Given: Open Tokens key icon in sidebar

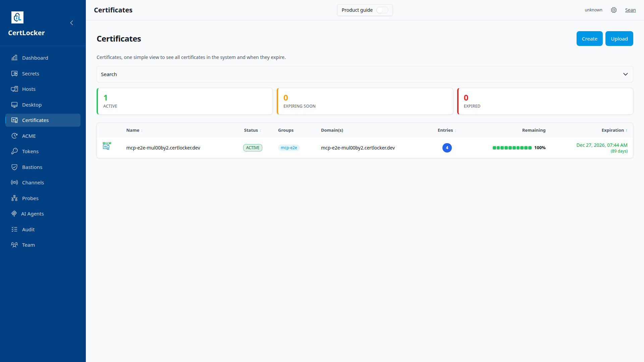Looking at the screenshot, I should click(x=14, y=152).
